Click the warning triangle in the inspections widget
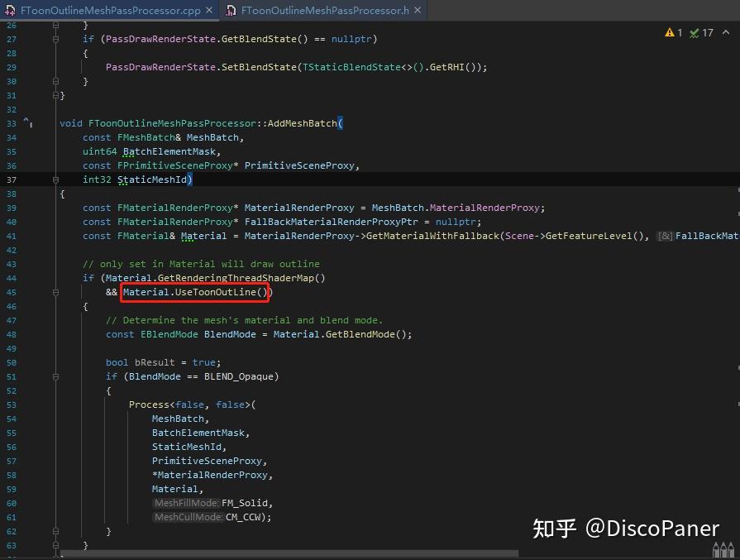The width and height of the screenshot is (740, 560). click(670, 31)
